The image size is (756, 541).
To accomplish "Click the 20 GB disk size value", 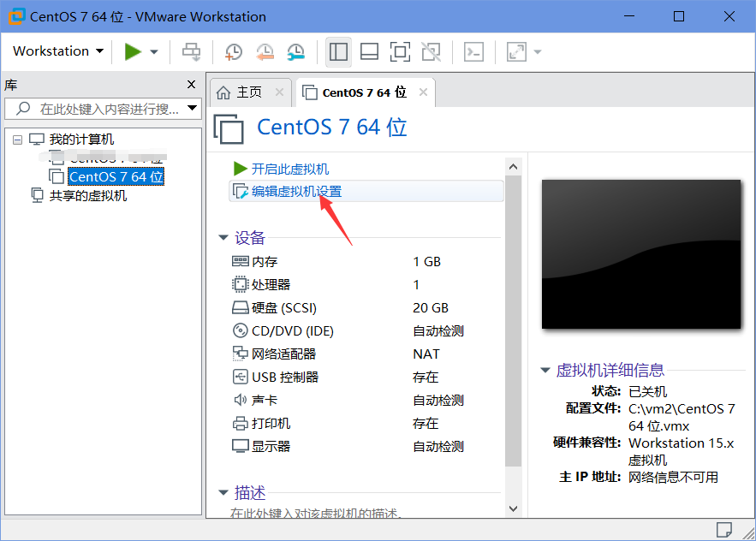I will point(431,308).
